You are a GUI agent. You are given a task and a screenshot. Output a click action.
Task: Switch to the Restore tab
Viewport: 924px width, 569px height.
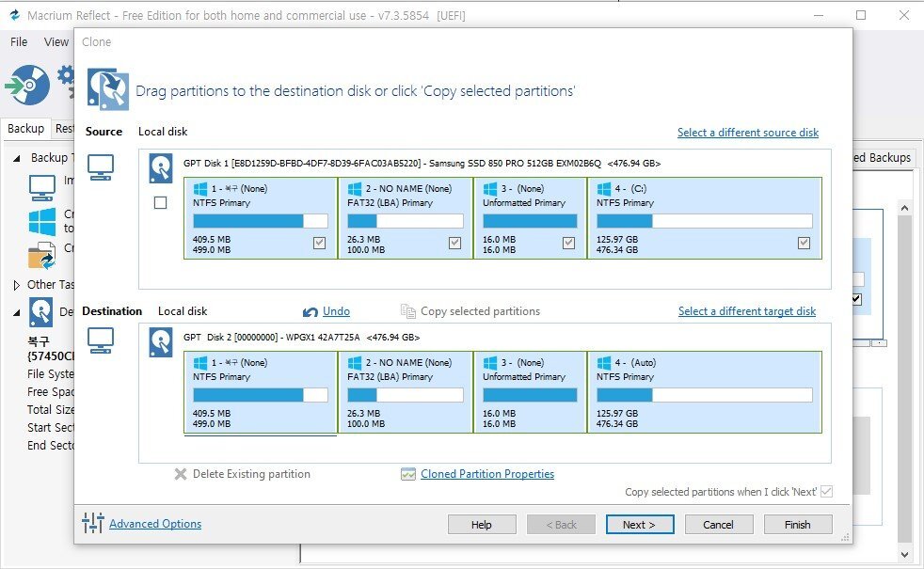pos(63,129)
